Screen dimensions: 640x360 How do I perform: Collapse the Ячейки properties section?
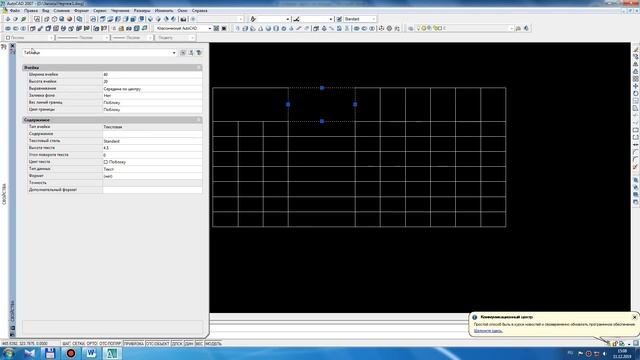pos(199,67)
